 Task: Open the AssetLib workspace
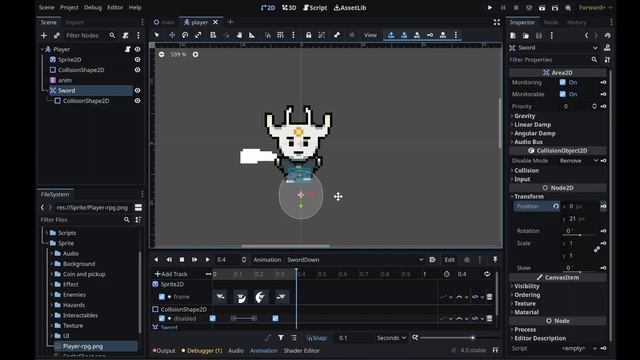350,7
